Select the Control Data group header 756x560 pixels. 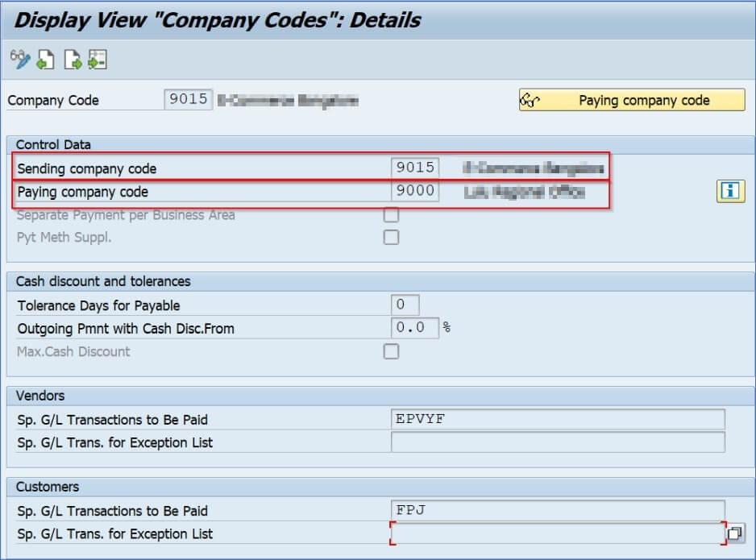pos(53,144)
